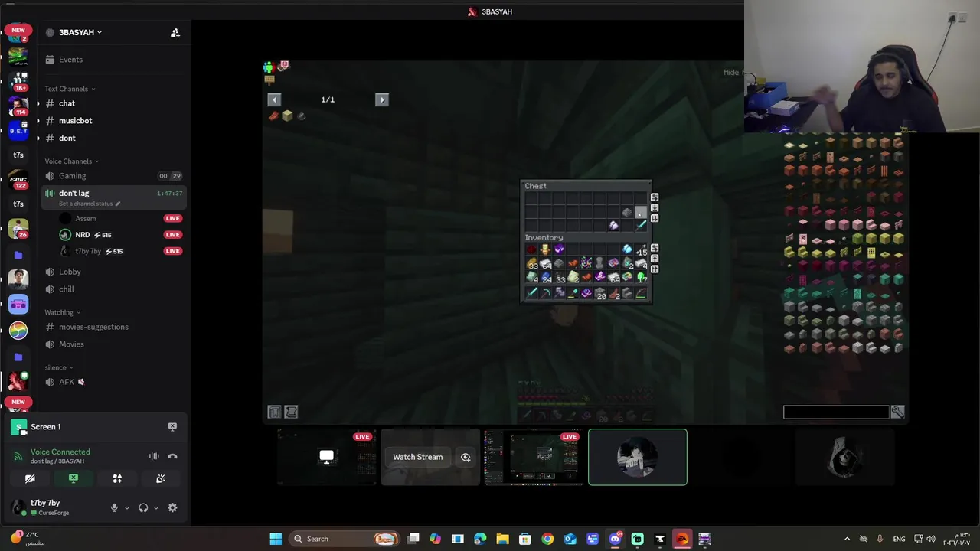Screen dimensions: 980x551
Task: Open the LIVE stream thumbnail showing Minecraft
Action: tap(534, 457)
